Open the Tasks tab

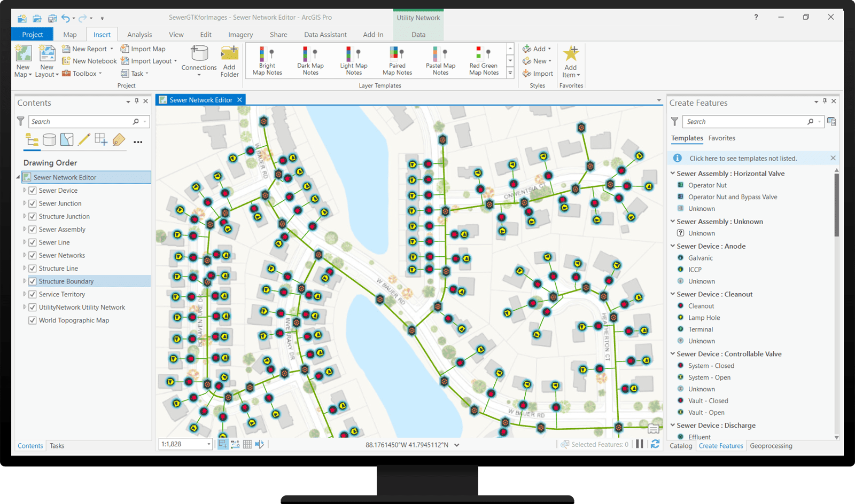pos(57,446)
